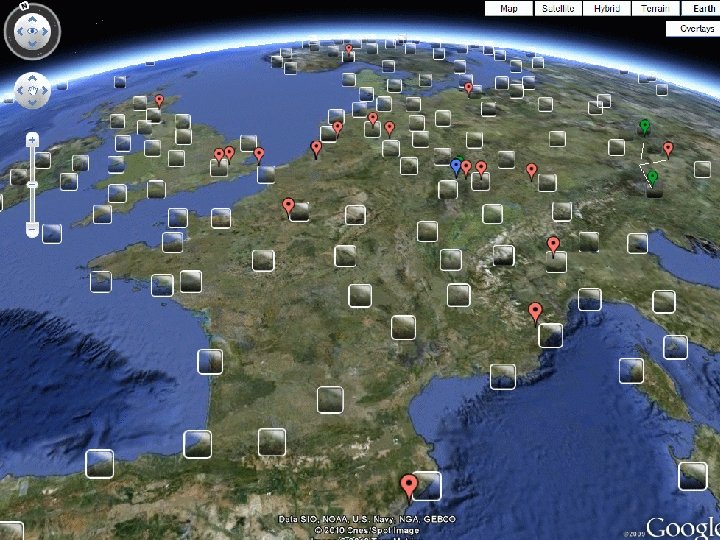Select the blue placemark pin
Viewport: 720px width, 540px height.
tap(456, 168)
